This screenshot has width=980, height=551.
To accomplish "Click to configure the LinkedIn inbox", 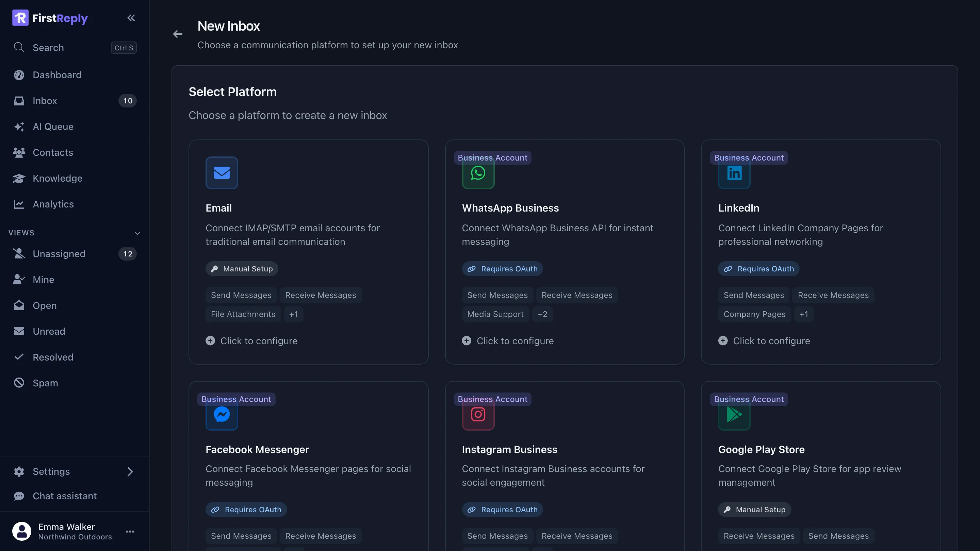I will tap(764, 341).
